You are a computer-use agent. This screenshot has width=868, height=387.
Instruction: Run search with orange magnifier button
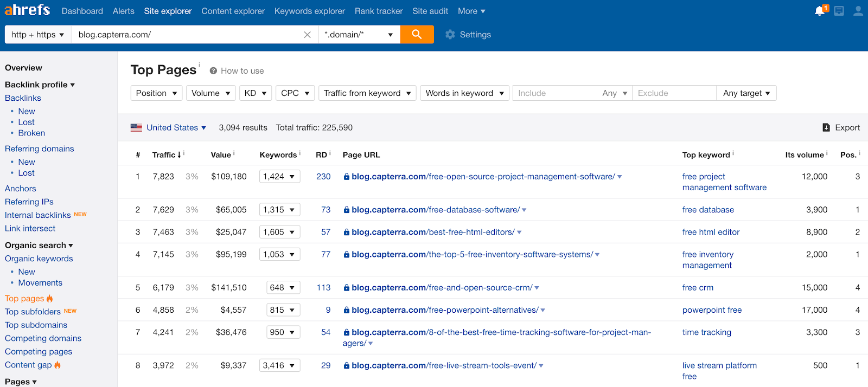pos(417,34)
